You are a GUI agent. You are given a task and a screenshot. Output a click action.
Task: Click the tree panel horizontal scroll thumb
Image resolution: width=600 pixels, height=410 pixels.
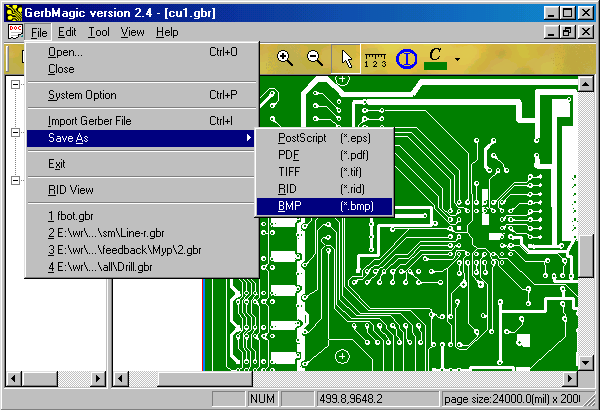click(40, 379)
